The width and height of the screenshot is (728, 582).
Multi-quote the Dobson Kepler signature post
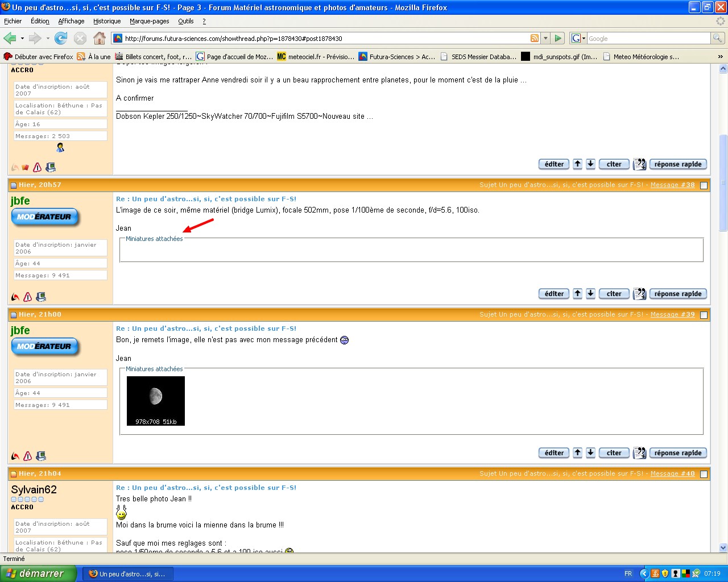point(640,164)
